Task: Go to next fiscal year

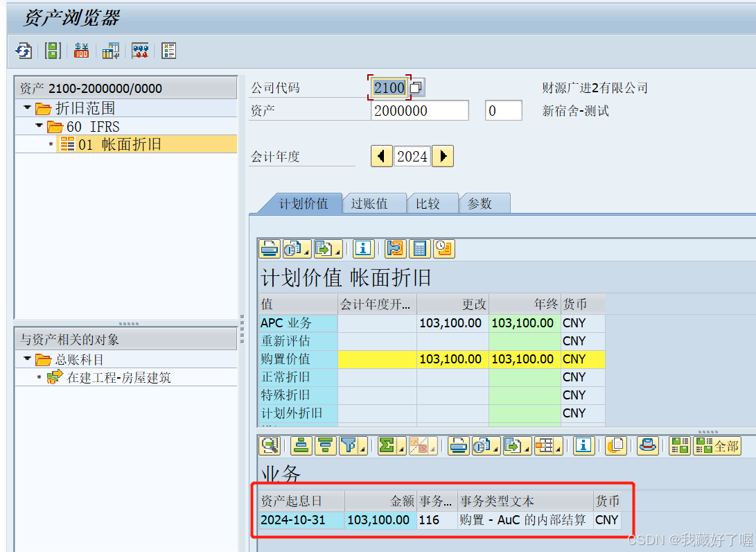Action: tap(443, 156)
